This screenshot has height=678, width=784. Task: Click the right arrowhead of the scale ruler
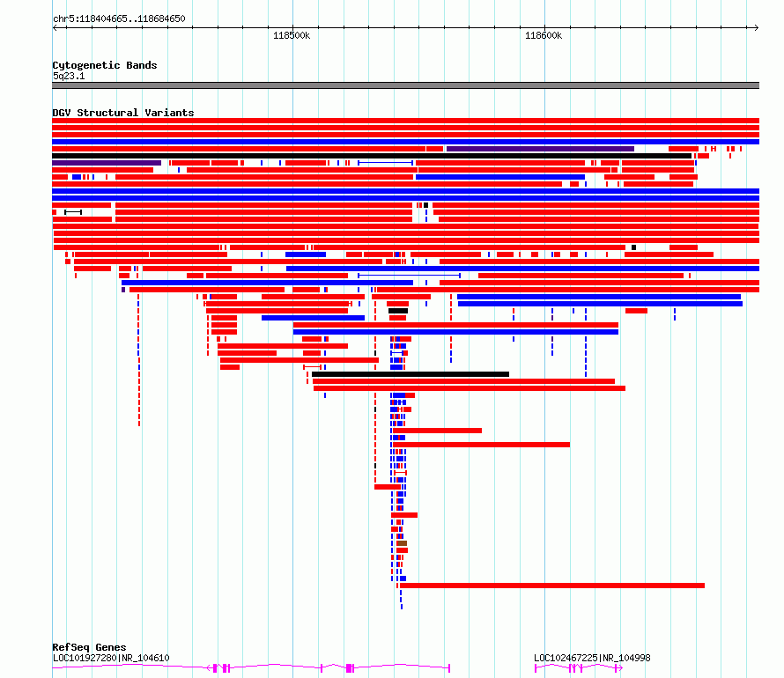coord(757,27)
